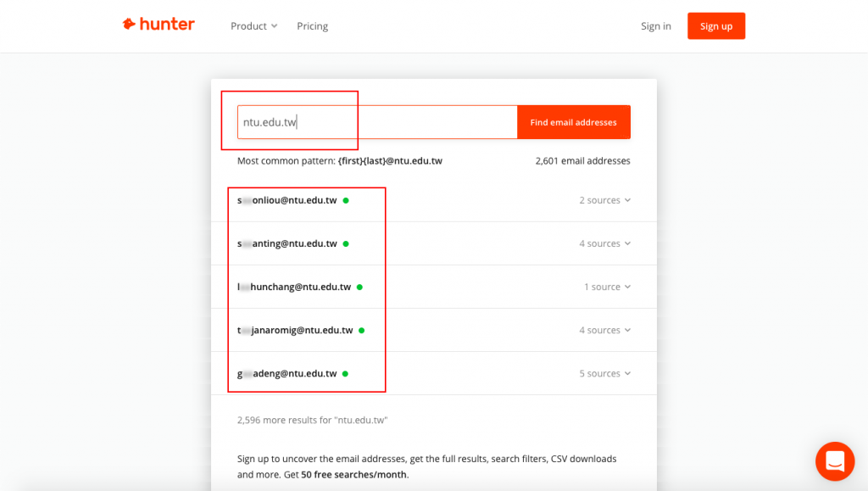This screenshot has height=491, width=868.
Task: Click the green verified dot beside adeng email
Action: (x=345, y=374)
